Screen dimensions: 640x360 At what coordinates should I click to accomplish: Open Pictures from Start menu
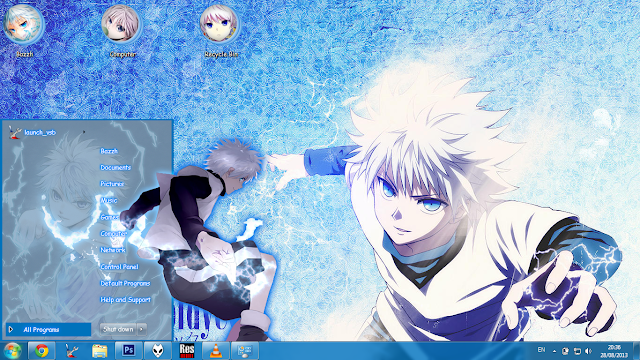click(x=112, y=184)
